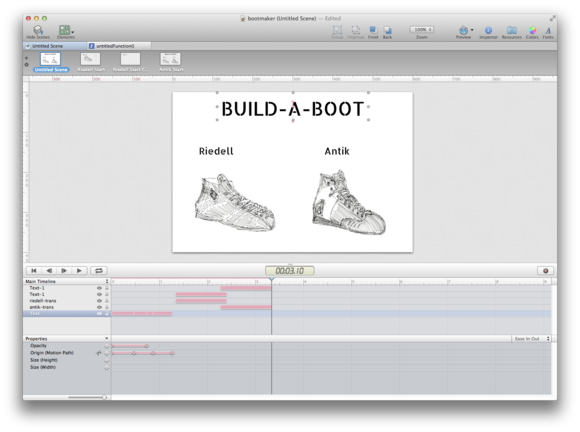Toggle lock icon for selected Text row

107,314
